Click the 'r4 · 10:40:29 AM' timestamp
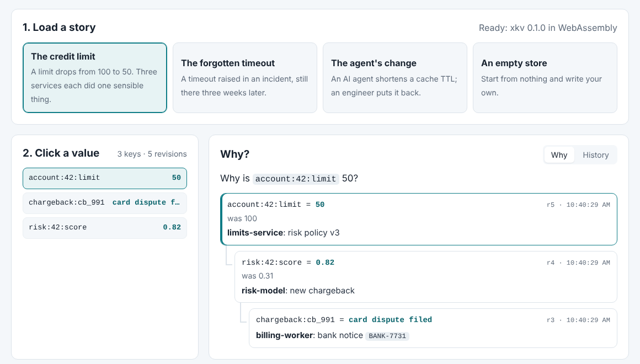The height and width of the screenshot is (364, 640). click(578, 263)
